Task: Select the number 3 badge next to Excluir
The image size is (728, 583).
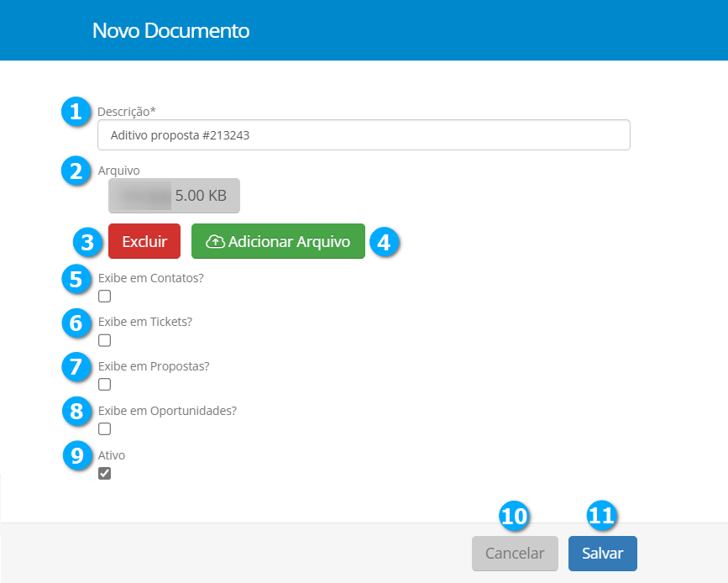Action: [86, 242]
